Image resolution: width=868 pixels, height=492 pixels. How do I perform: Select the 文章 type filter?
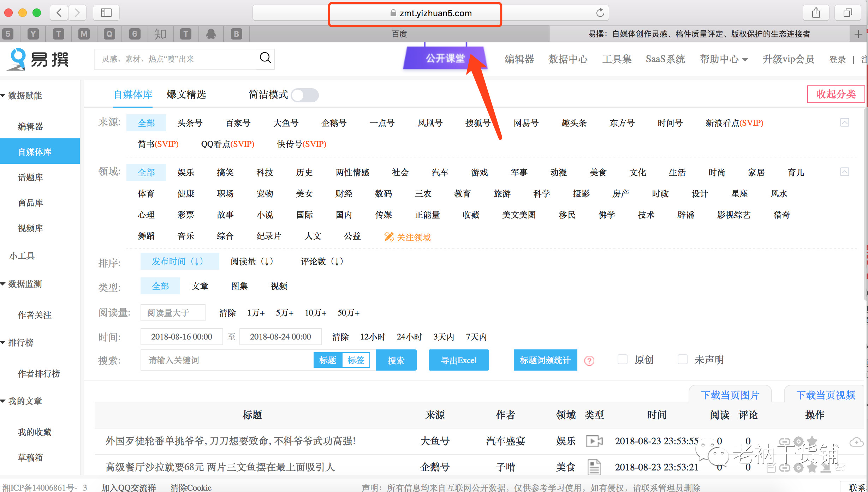pyautogui.click(x=200, y=286)
